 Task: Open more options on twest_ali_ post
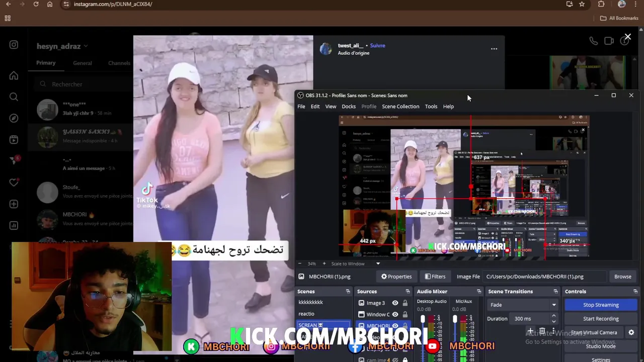494,49
